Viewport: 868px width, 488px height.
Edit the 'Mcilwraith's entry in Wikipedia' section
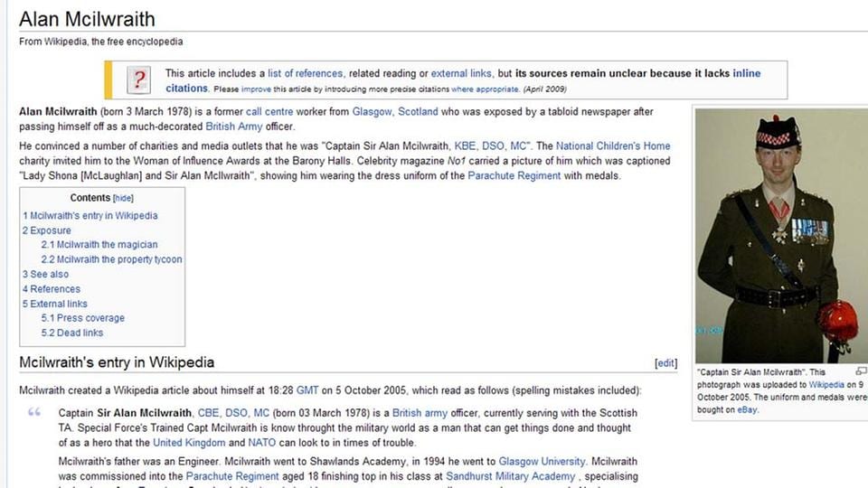(x=666, y=363)
